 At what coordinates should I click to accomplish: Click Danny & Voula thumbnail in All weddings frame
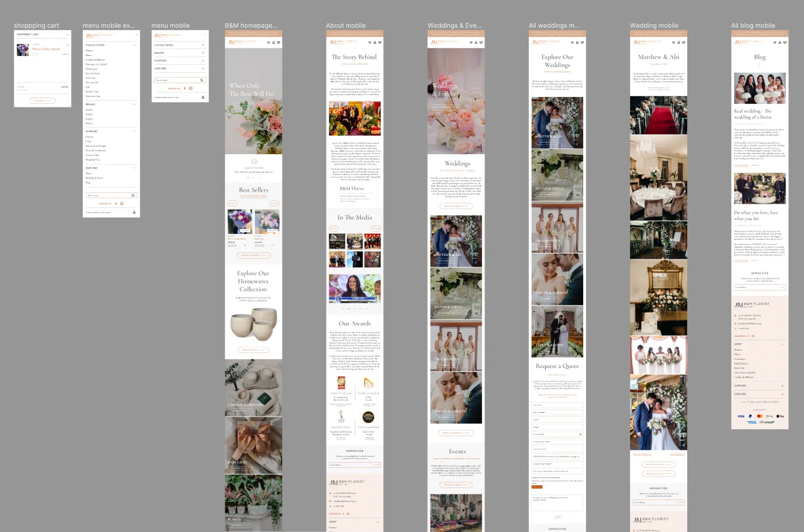(x=557, y=175)
